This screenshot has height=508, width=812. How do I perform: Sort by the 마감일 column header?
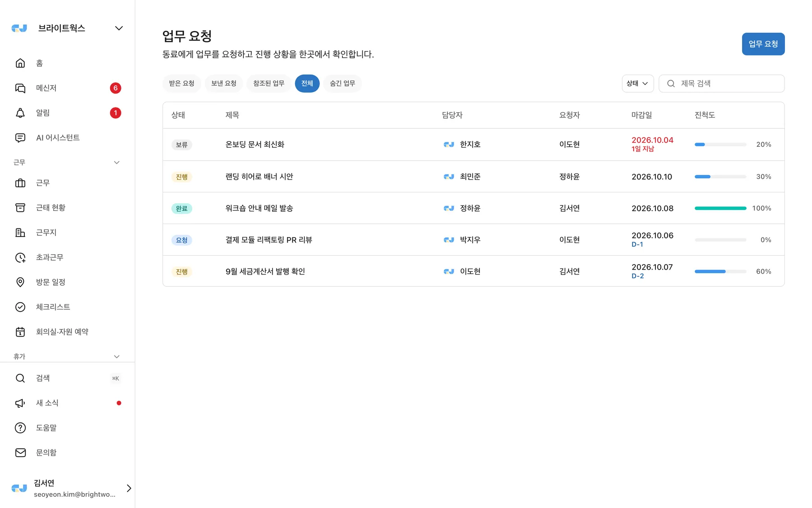(x=641, y=115)
